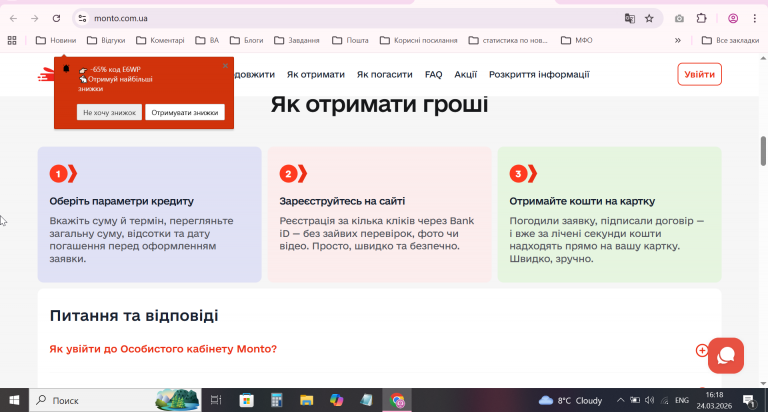Open Chrome three-dot menu
768x412 pixels.
coord(755,19)
